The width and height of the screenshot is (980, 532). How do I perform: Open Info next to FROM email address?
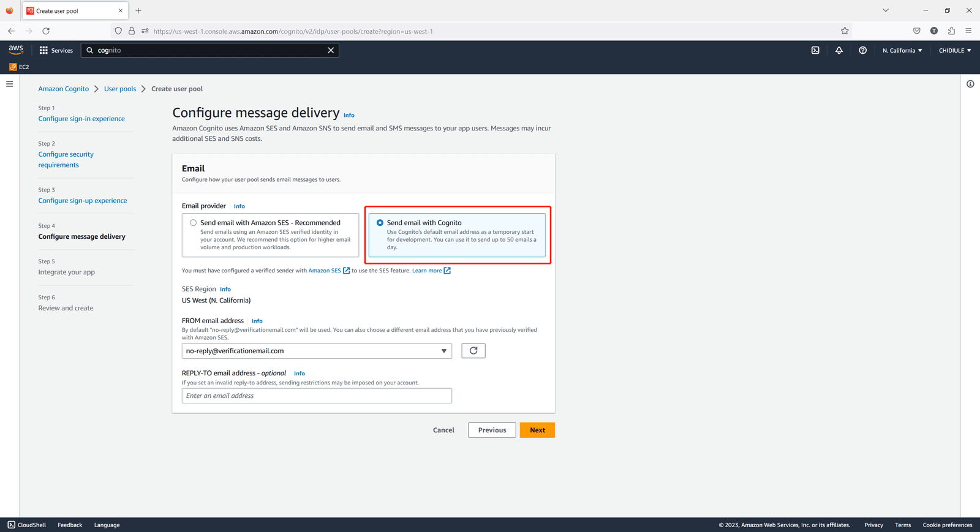coord(257,321)
